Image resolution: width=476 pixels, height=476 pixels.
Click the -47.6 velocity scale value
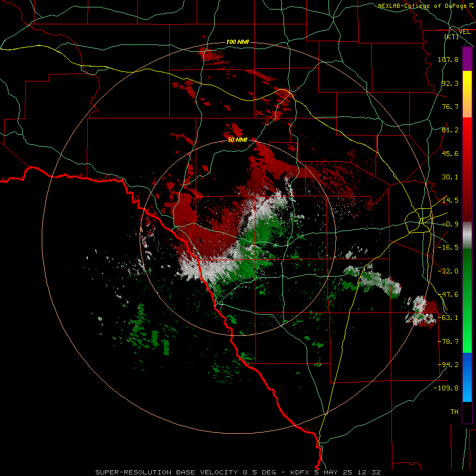(x=448, y=295)
